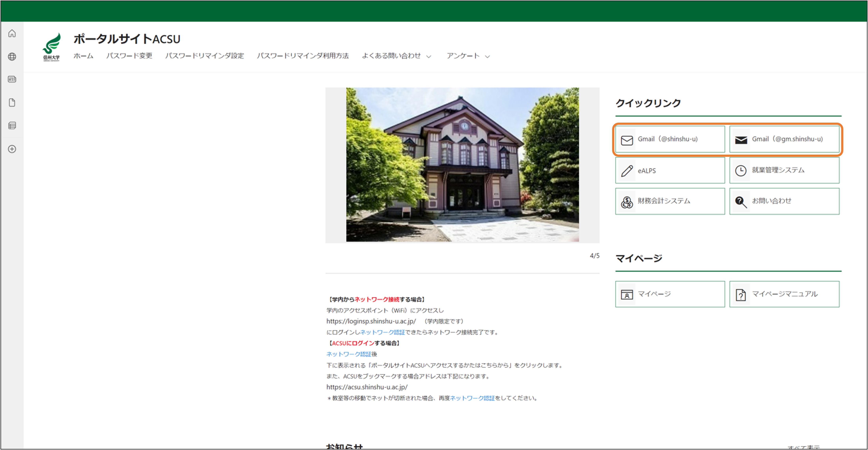
Task: Click the pencil icon for eALPS
Action: [x=627, y=171]
